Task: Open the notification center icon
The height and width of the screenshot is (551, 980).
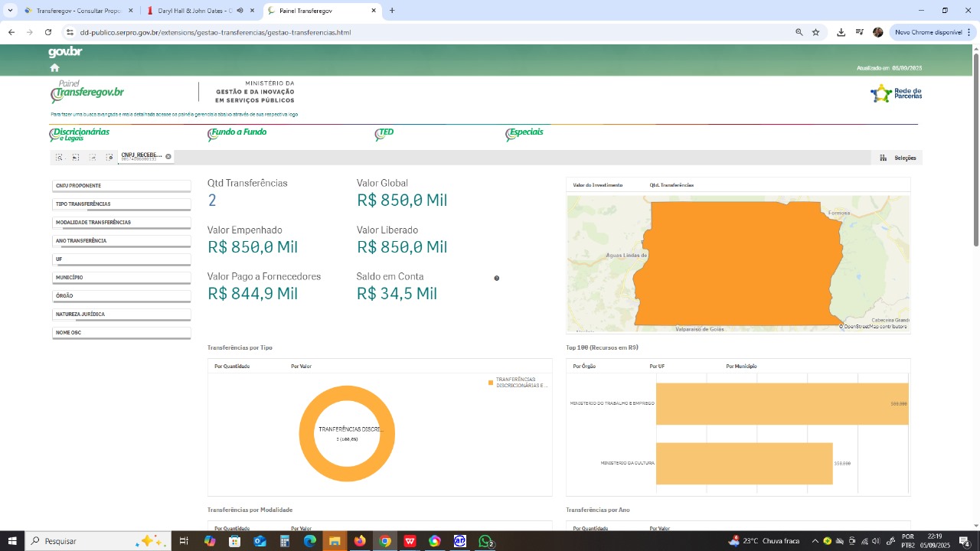Action: pos(965,541)
